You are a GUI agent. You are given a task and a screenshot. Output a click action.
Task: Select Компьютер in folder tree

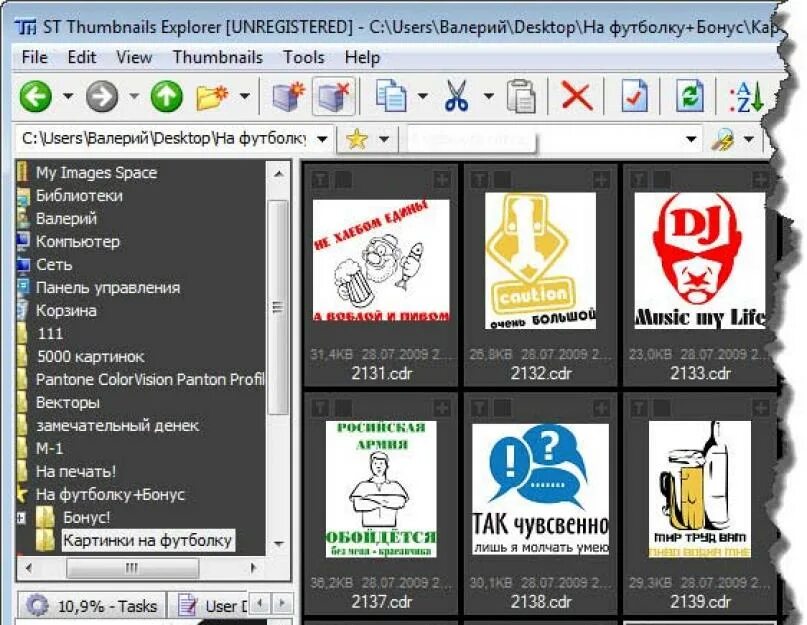click(78, 241)
